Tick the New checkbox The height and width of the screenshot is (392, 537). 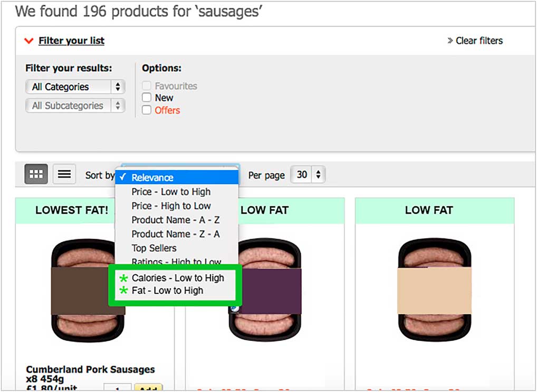point(147,98)
